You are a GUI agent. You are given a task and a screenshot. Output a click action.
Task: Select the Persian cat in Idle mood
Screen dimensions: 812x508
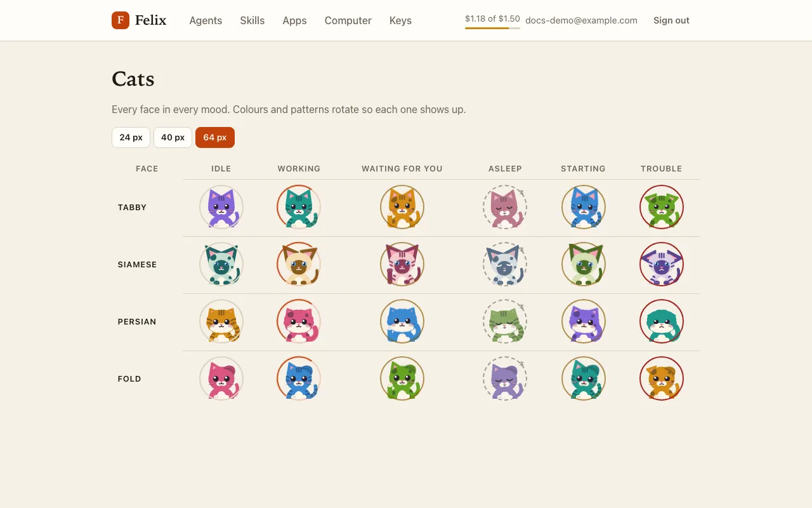[221, 321]
